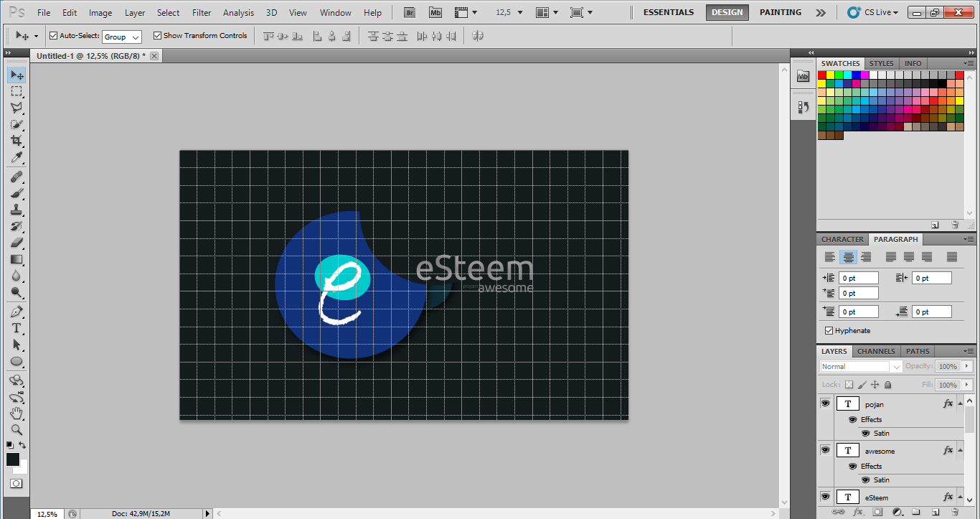
Task: Select the Horizontal Type tool
Action: pyautogui.click(x=17, y=327)
